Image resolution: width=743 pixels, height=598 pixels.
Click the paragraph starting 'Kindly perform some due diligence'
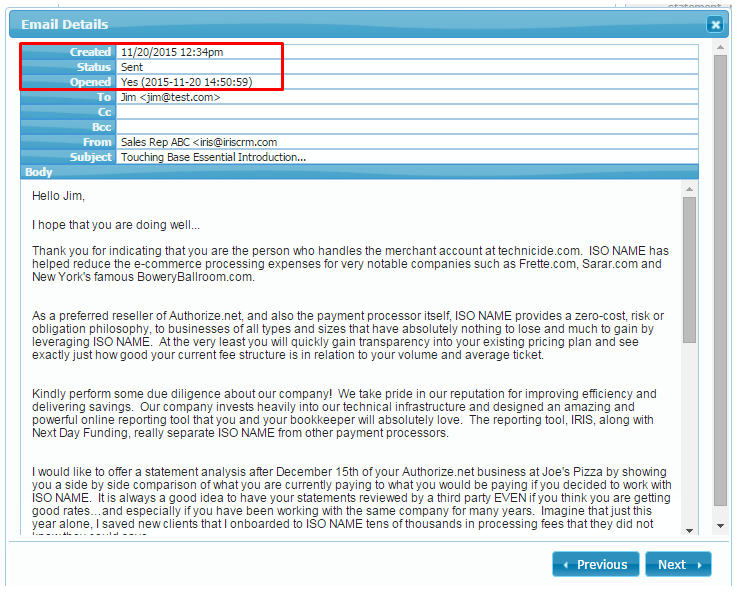[344, 413]
